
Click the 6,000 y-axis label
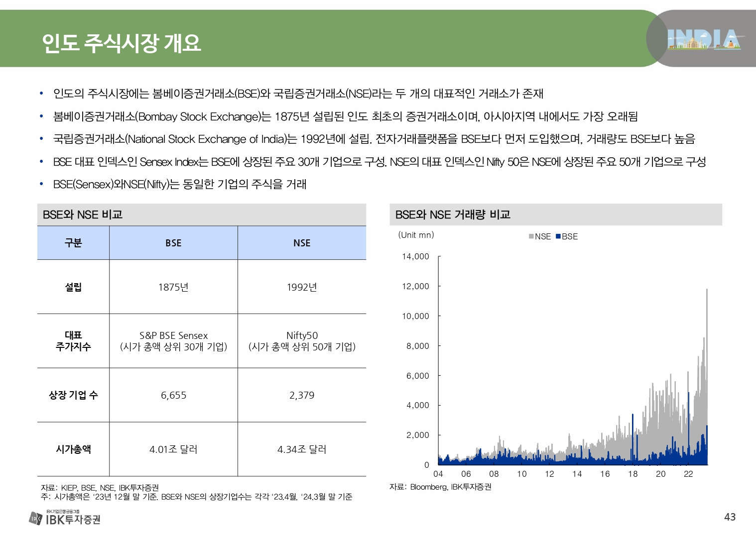click(417, 376)
